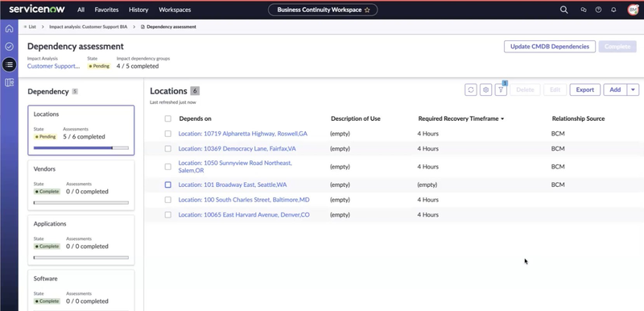Tick the select-all checkbox in header row
The image size is (644, 311).
point(167,118)
